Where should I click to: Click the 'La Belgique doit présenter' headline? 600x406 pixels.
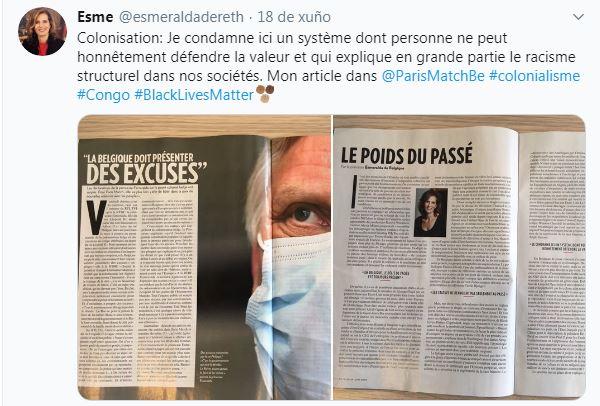140,158
